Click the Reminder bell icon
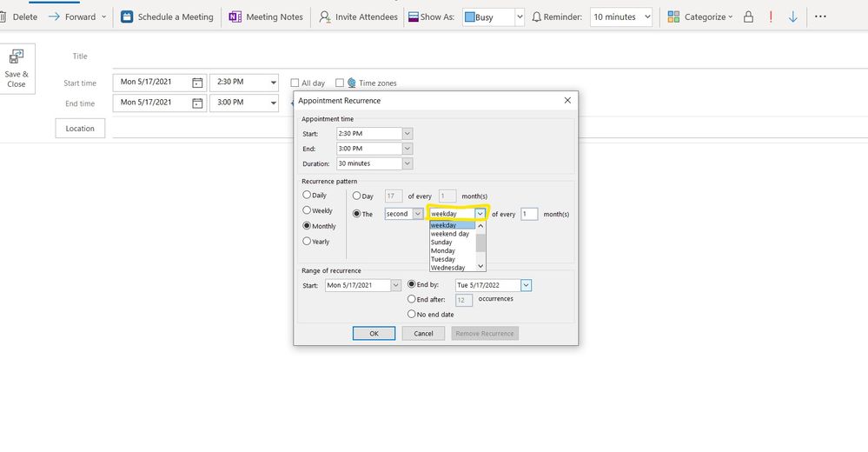 pos(536,17)
